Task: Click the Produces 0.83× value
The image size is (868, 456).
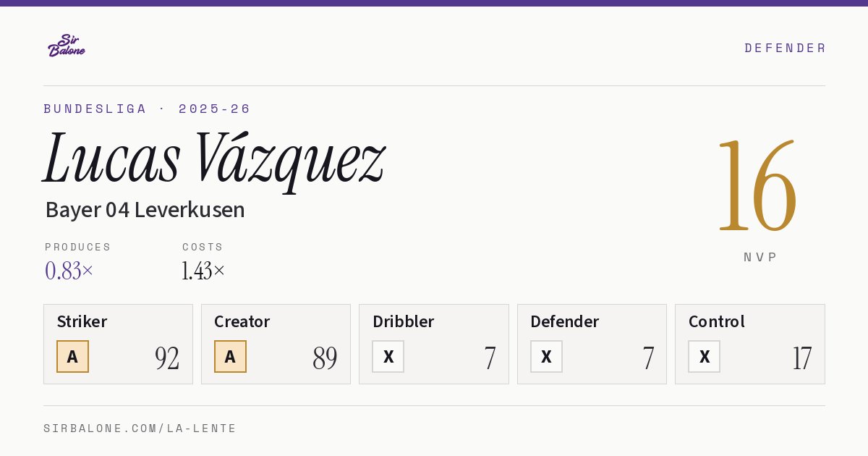Action: (x=69, y=271)
